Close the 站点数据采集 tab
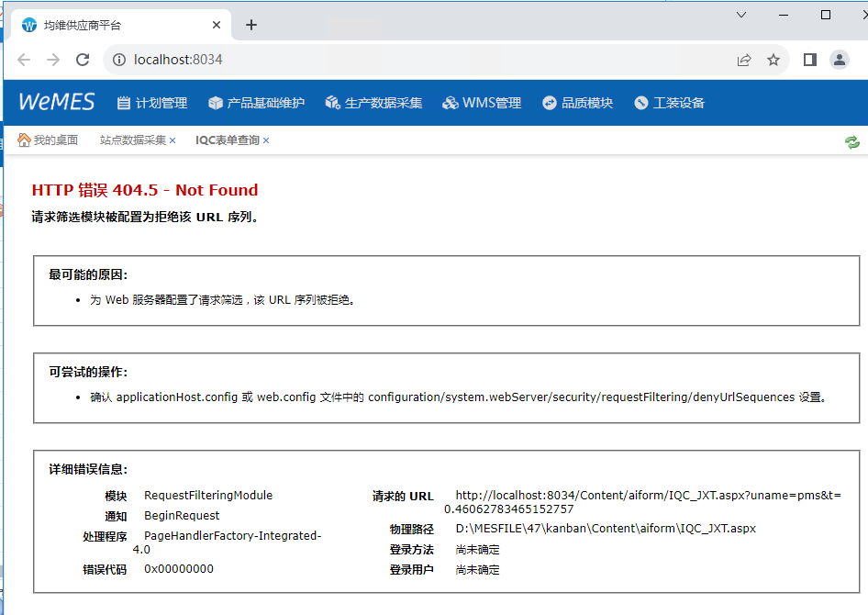The height and width of the screenshot is (615, 868). tap(172, 140)
